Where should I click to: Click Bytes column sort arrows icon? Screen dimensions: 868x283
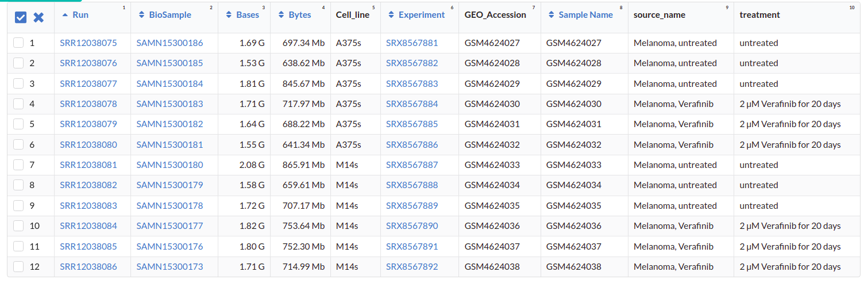[281, 15]
